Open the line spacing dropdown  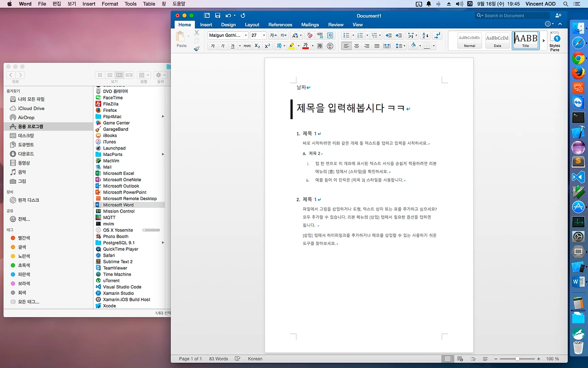pos(400,46)
